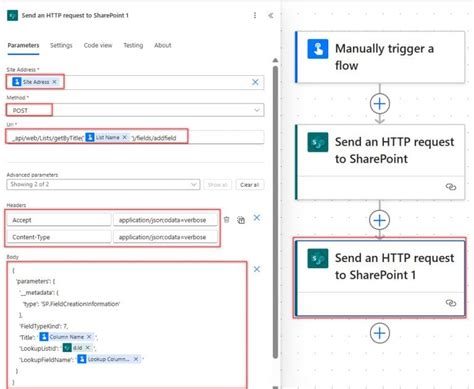Viewport: 474px width, 389px height.
Task: Edit the Accept header value field
Action: [x=165, y=220]
